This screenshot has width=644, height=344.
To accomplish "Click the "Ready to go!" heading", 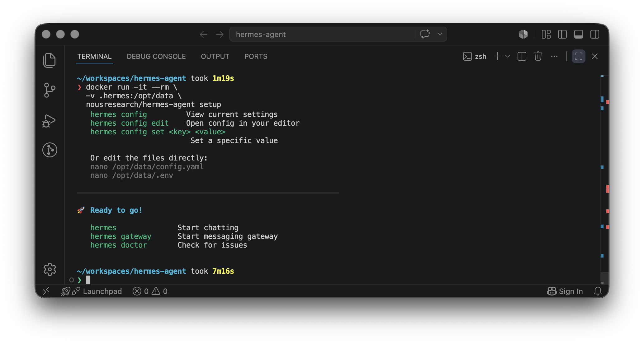I will (x=116, y=210).
